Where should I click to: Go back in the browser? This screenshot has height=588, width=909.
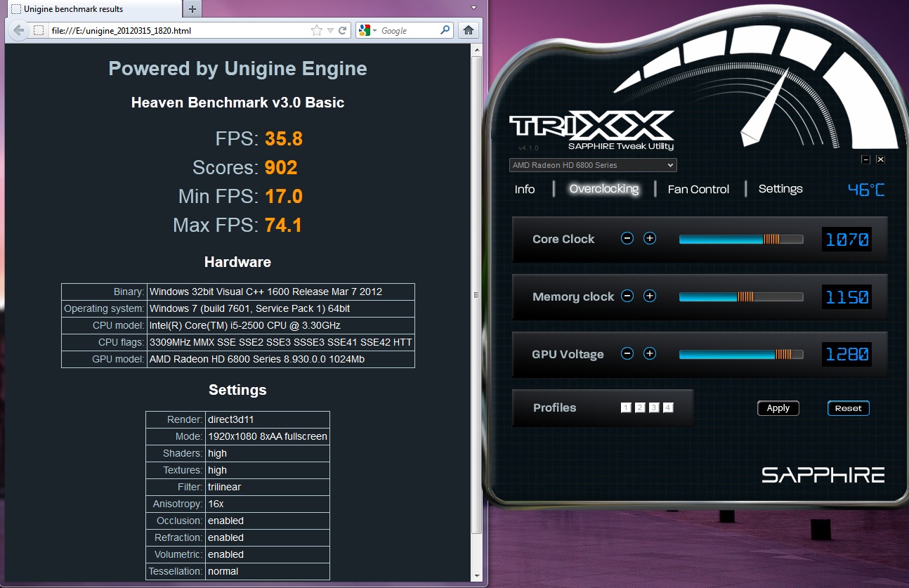pyautogui.click(x=19, y=31)
